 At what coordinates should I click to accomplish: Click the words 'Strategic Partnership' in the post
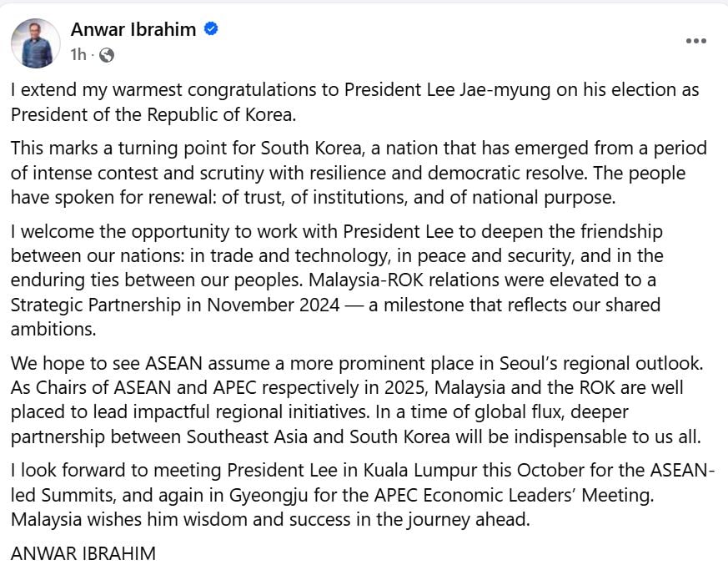click(x=96, y=305)
